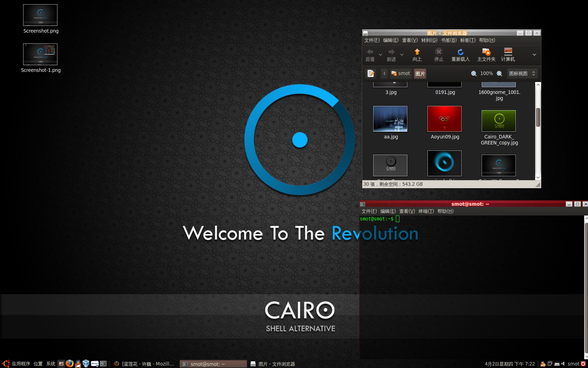Select the 1600gnome_1001.jpg file label
The width and height of the screenshot is (588, 368).
(x=499, y=95)
